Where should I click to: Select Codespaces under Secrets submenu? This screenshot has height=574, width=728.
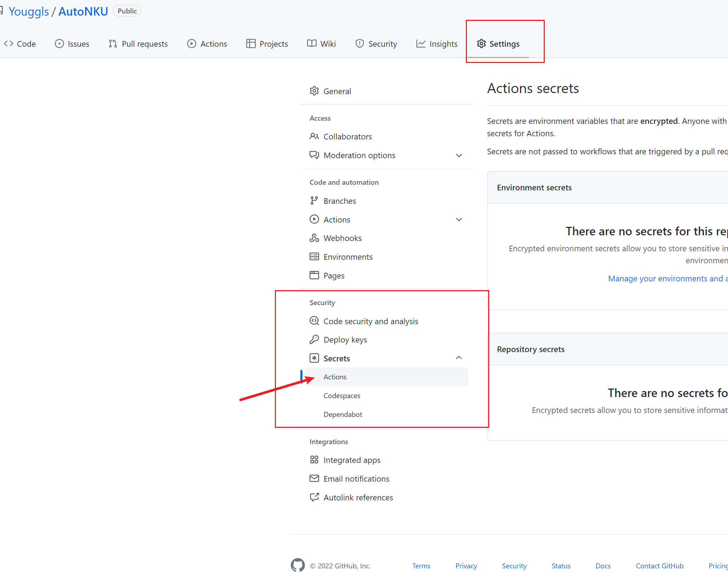pos(343,396)
